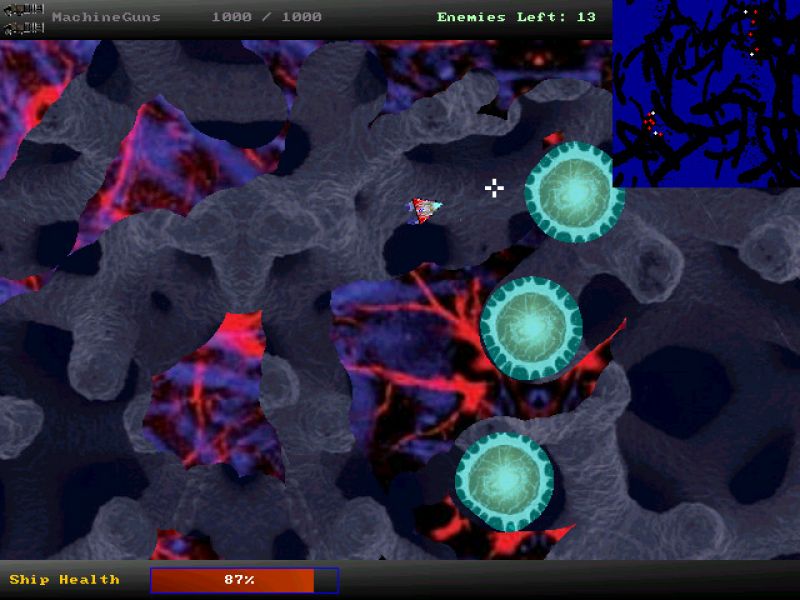Click the 'MachineGuns' weapon label
800x600 pixels.
[x=106, y=17]
